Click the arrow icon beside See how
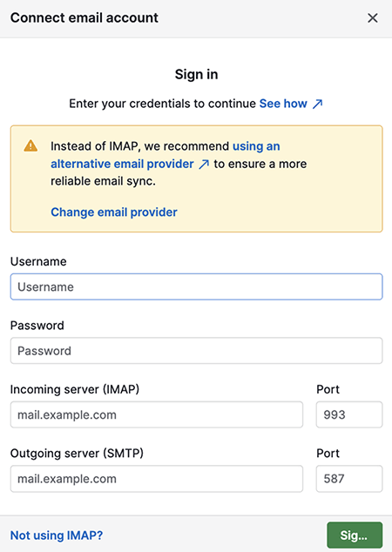This screenshot has width=392, height=552. point(318,104)
